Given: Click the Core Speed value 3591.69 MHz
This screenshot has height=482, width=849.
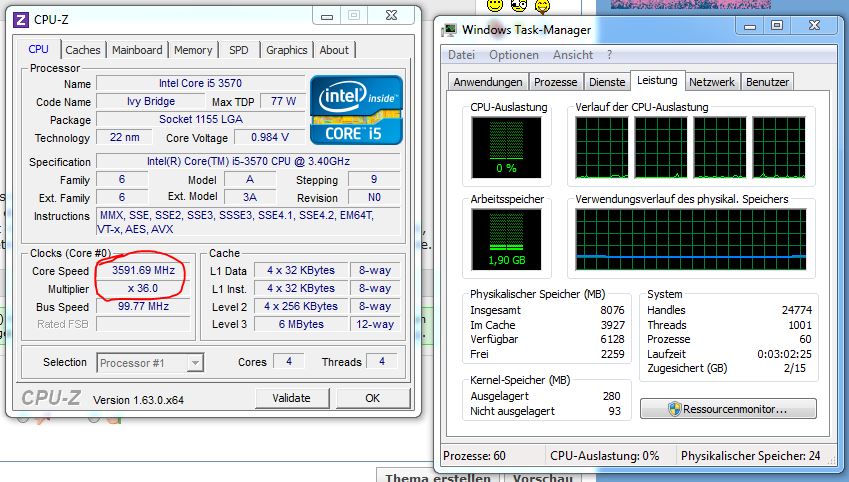Looking at the screenshot, I should pyautogui.click(x=143, y=270).
